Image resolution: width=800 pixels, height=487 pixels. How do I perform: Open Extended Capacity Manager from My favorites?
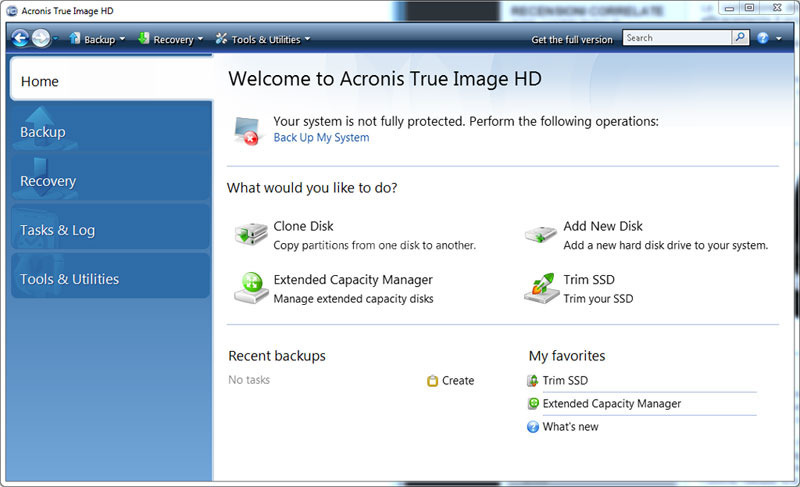point(612,404)
